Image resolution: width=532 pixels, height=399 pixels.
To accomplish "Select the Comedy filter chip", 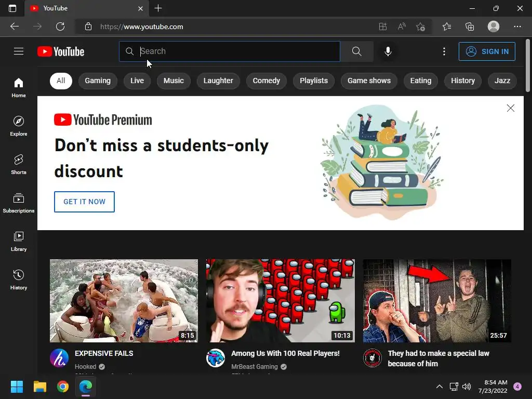I will pos(267,81).
